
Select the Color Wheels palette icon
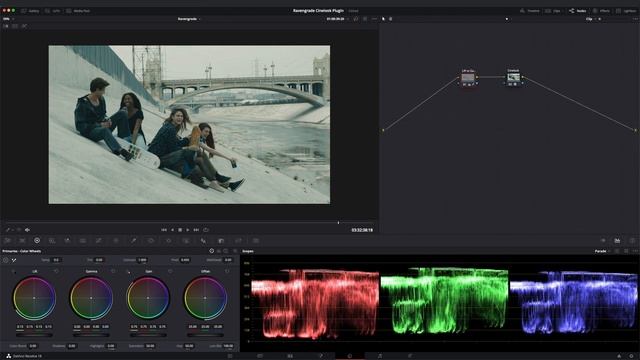[x=37, y=241]
